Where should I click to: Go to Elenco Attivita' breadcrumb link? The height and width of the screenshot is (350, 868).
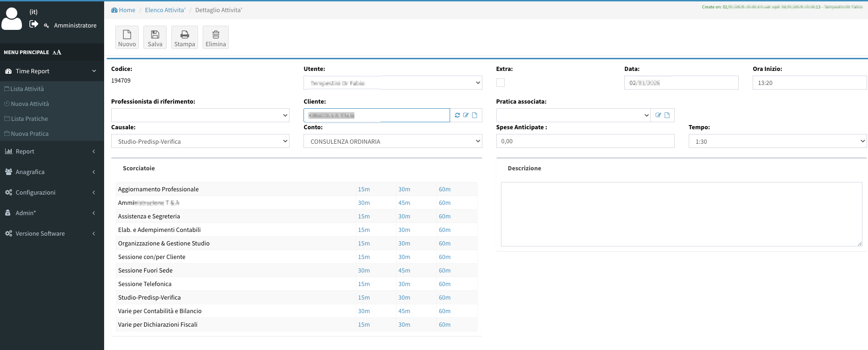point(165,10)
